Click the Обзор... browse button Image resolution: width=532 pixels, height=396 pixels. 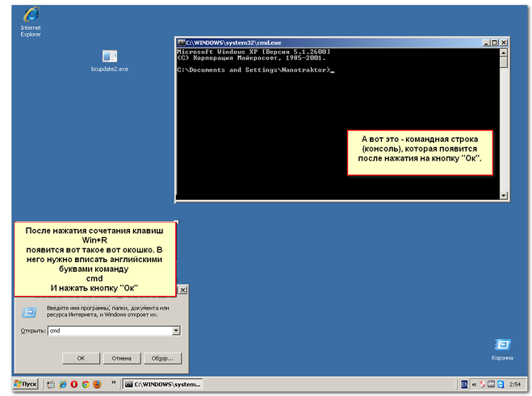(162, 357)
